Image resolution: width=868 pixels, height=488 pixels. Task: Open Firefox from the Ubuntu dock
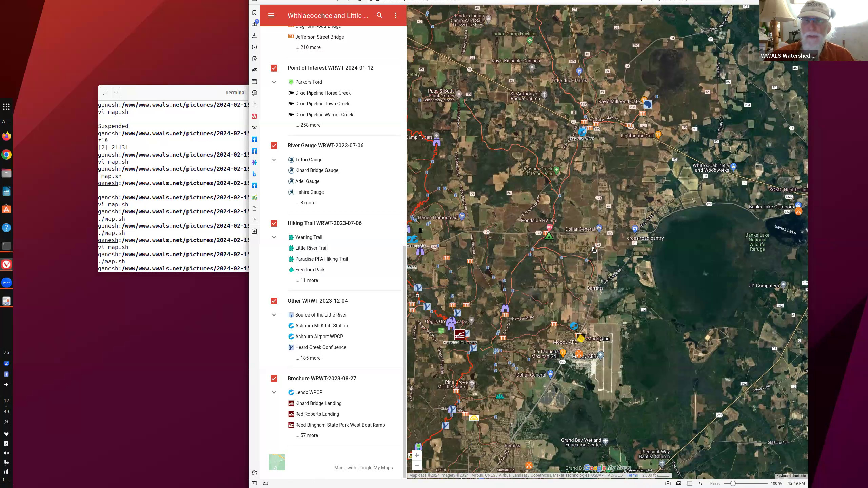(x=6, y=136)
